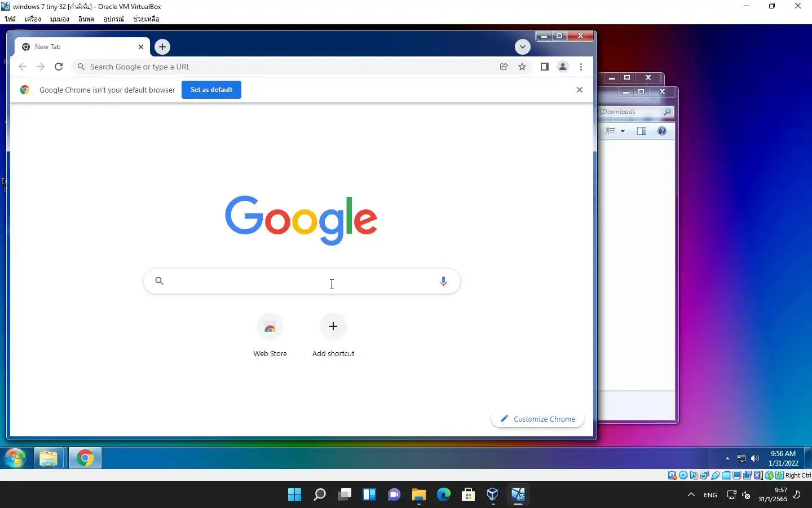Image resolution: width=812 pixels, height=508 pixels.
Task: Click the VirtualBox recording status icon
Action: click(x=747, y=475)
